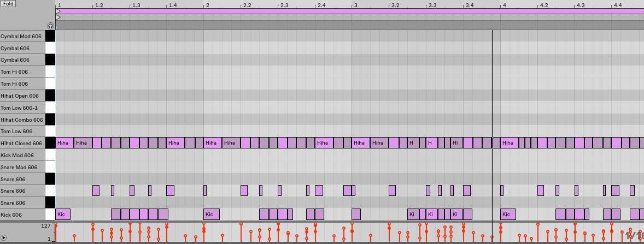Select the wide Snare note at beat 1.4
The width and height of the screenshot is (644, 244).
pos(170,191)
